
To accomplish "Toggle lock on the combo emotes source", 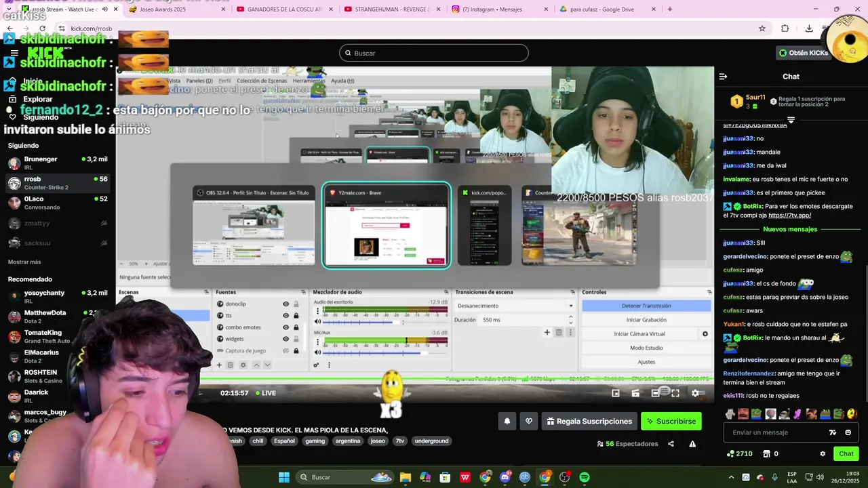I will click(296, 327).
